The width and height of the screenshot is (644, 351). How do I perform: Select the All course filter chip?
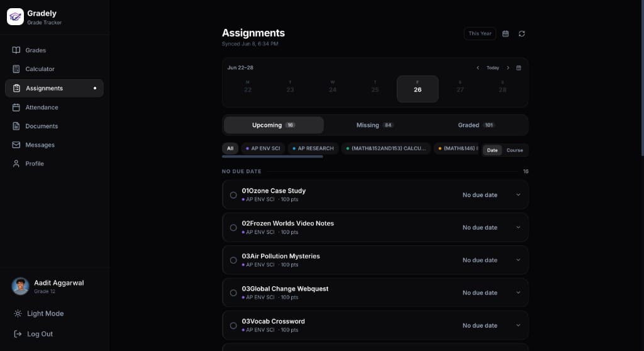pos(230,148)
